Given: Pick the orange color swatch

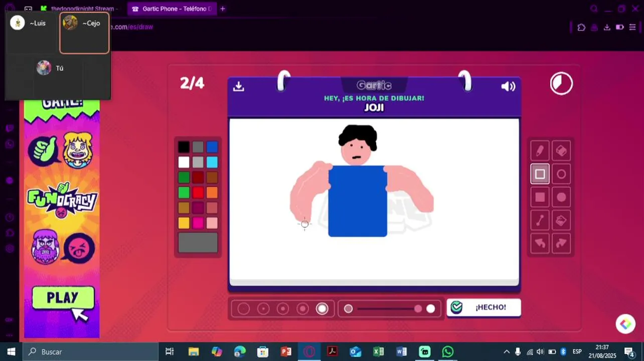Looking at the screenshot, I should tap(212, 193).
